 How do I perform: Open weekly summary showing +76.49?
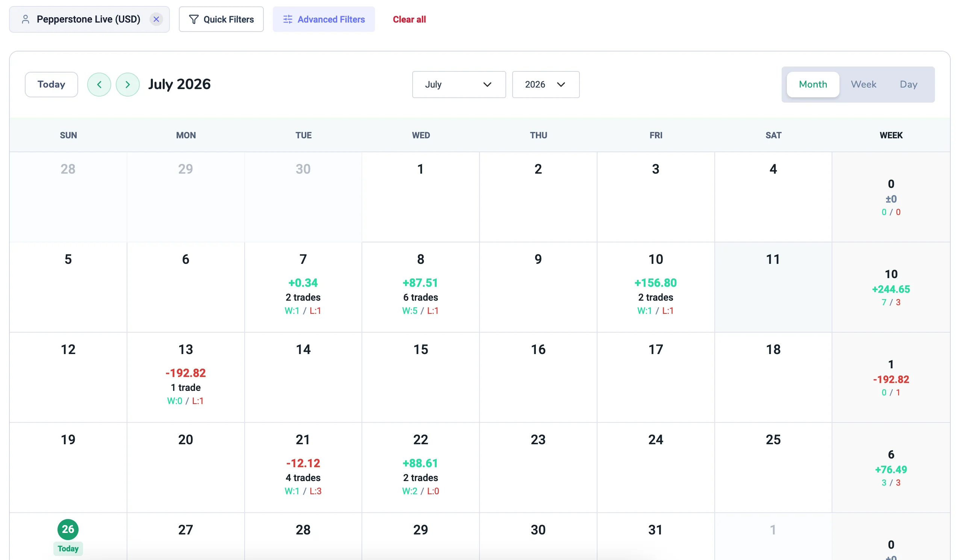(x=891, y=468)
